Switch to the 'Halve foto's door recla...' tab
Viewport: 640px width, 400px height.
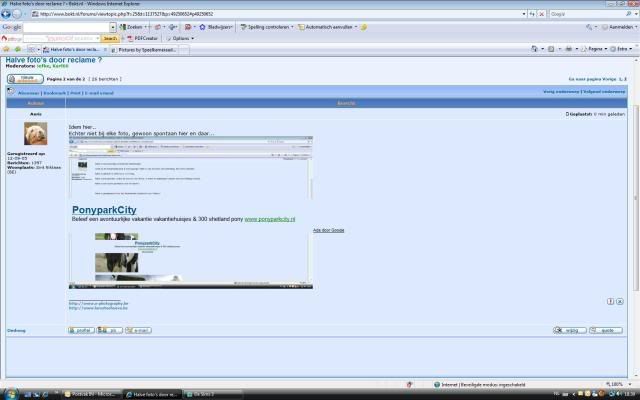(75, 49)
